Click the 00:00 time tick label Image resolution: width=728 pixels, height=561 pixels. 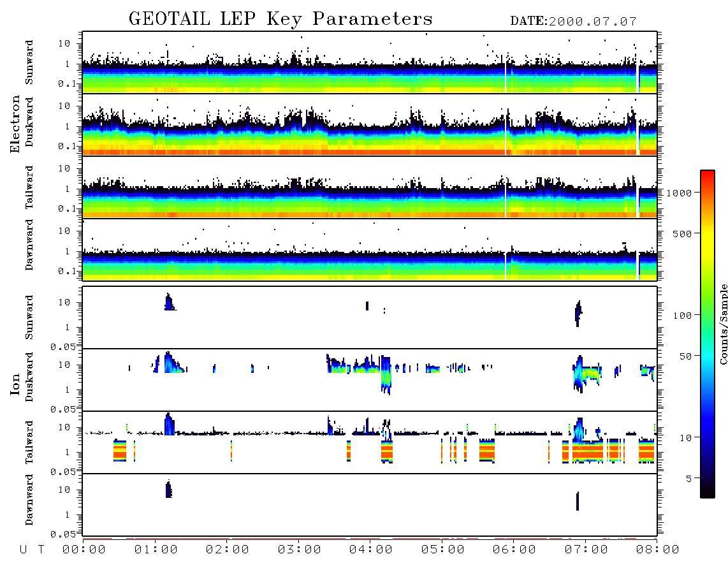coord(84,550)
